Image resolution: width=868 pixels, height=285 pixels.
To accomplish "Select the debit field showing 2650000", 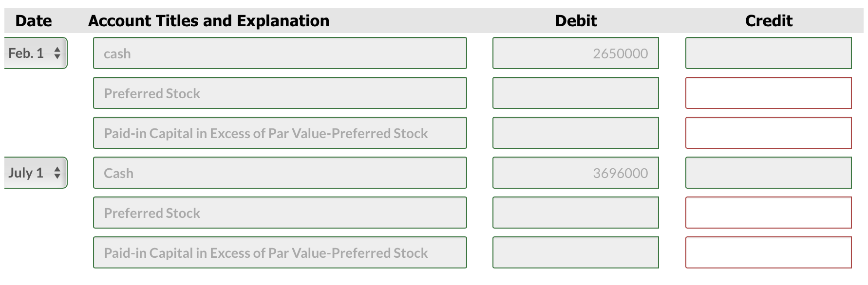I will click(x=576, y=53).
